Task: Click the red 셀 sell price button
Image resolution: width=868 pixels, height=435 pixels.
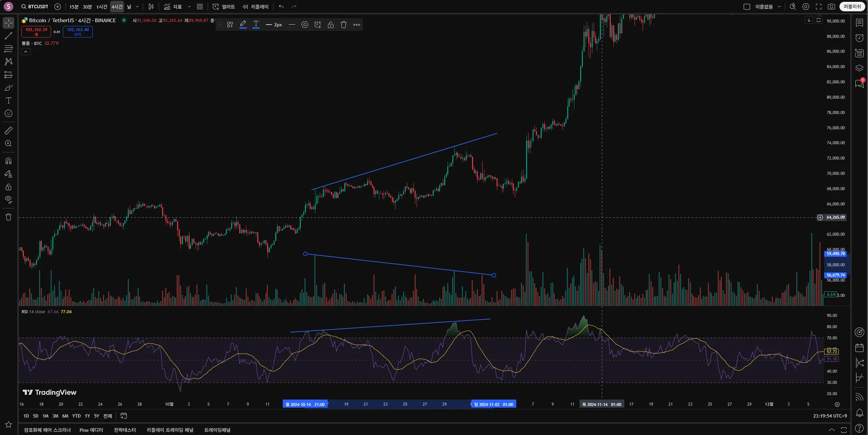Action: 36,32
